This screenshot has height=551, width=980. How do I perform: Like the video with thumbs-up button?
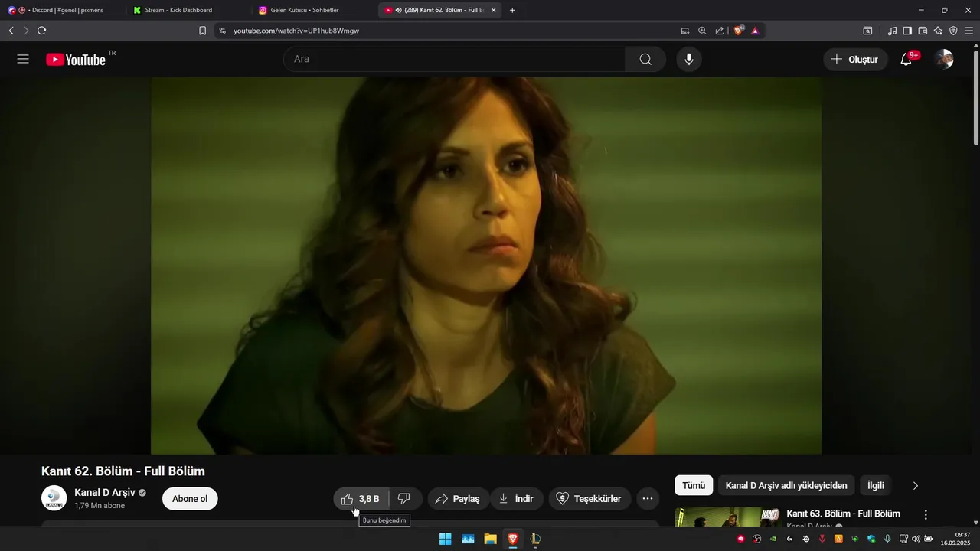[x=361, y=499]
